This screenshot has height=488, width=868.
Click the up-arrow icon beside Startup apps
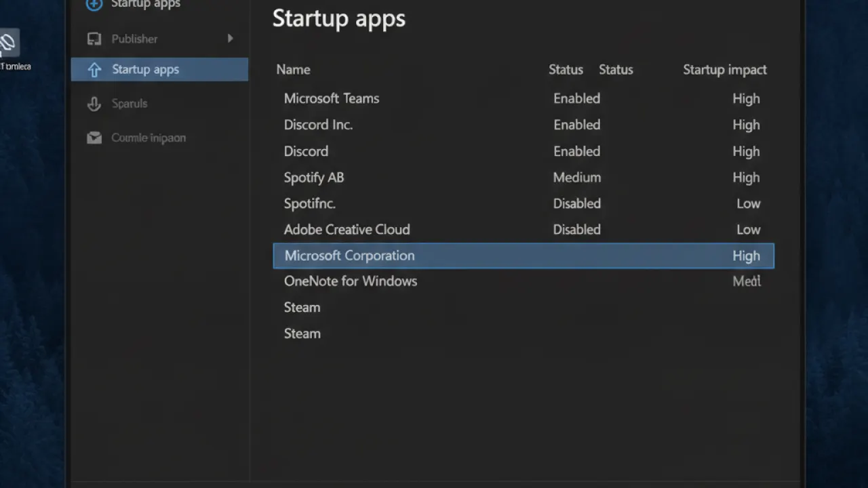pyautogui.click(x=94, y=69)
